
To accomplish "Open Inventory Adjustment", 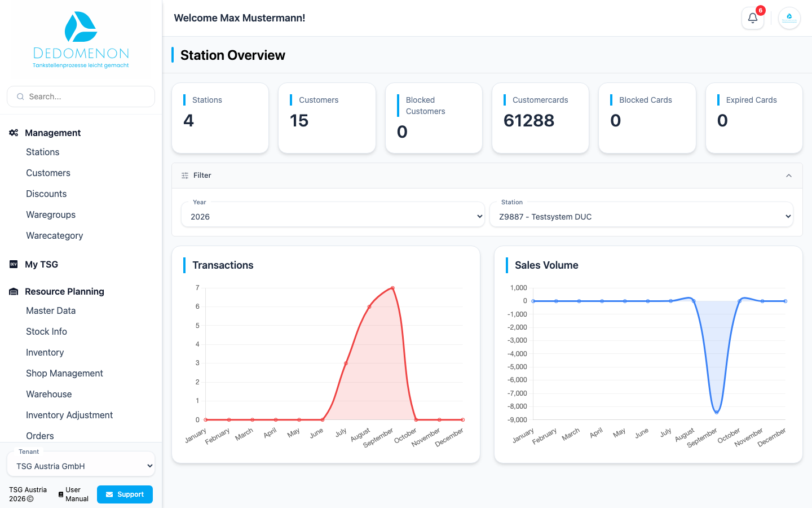I will (69, 415).
